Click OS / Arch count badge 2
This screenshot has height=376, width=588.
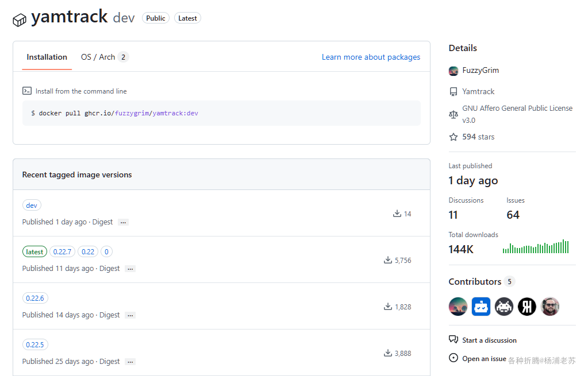coord(123,57)
